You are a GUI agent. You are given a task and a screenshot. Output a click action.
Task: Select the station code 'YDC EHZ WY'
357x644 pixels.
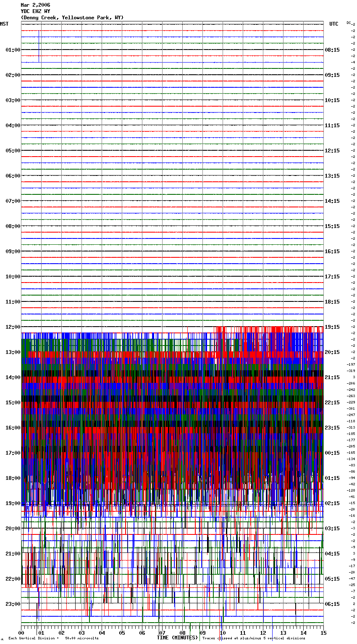pyautogui.click(x=35, y=11)
